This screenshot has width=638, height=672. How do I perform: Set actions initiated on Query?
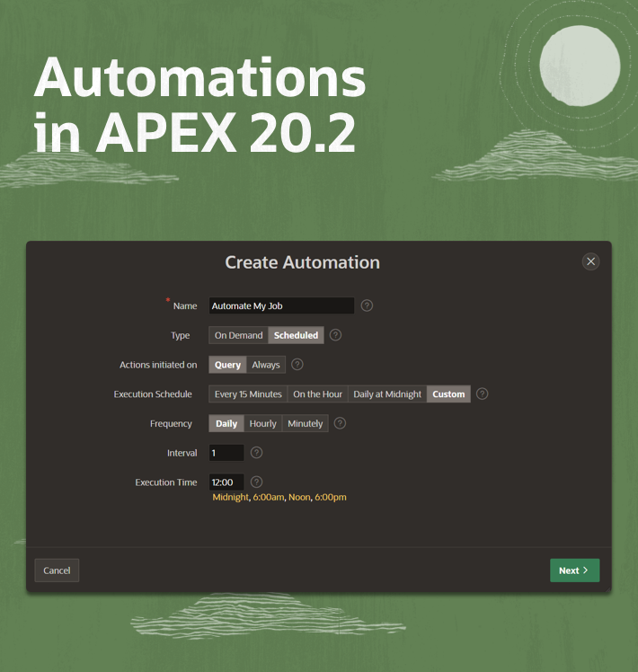click(227, 365)
